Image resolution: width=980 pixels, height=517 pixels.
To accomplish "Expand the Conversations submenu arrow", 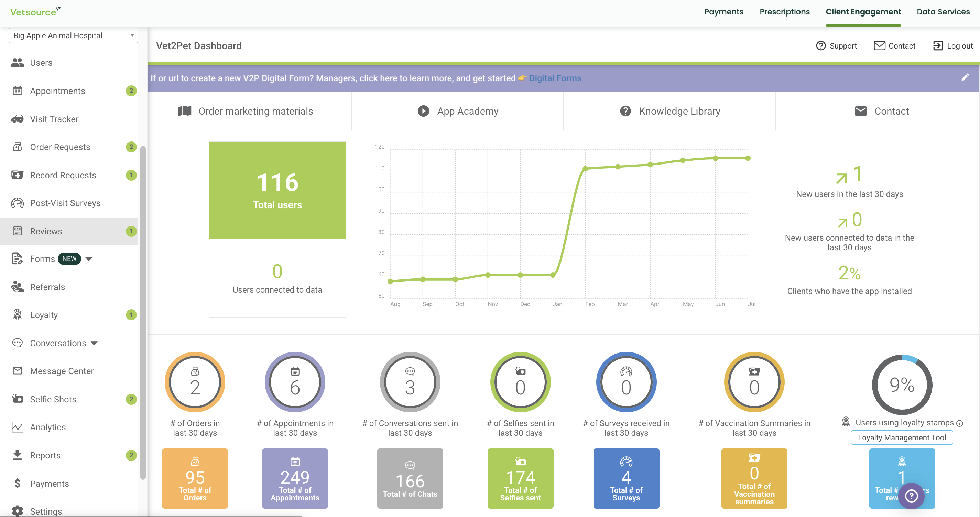I will click(94, 343).
